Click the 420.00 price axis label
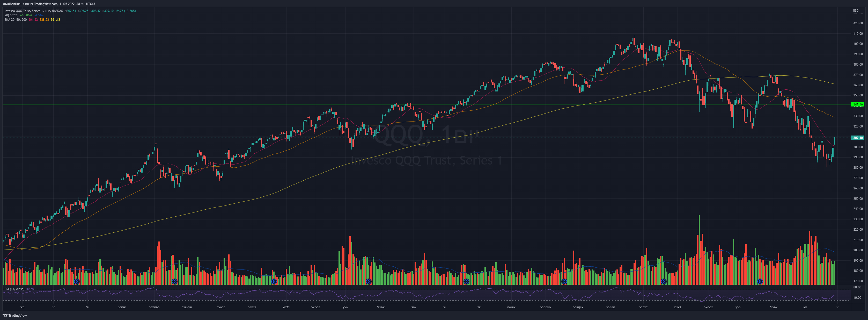 [858, 23]
